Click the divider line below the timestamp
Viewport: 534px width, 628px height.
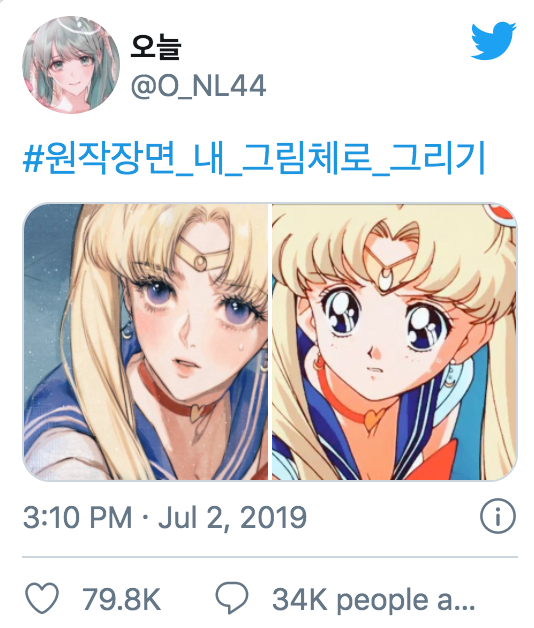(x=270, y=557)
